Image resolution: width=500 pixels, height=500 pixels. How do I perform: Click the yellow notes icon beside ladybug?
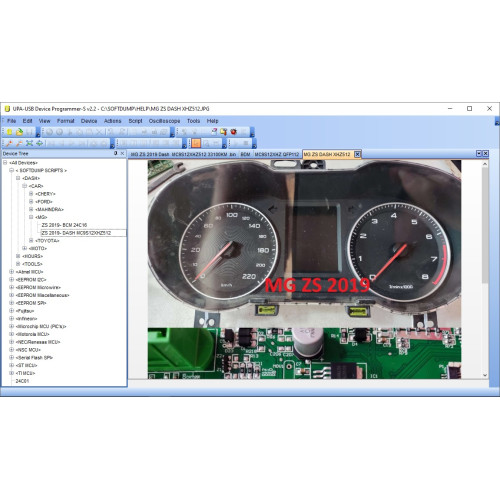(x=223, y=132)
